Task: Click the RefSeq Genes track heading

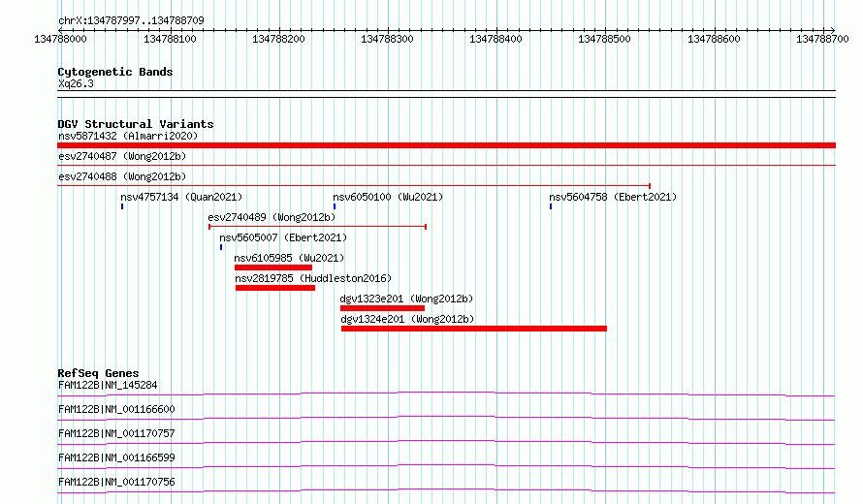Action: [98, 373]
